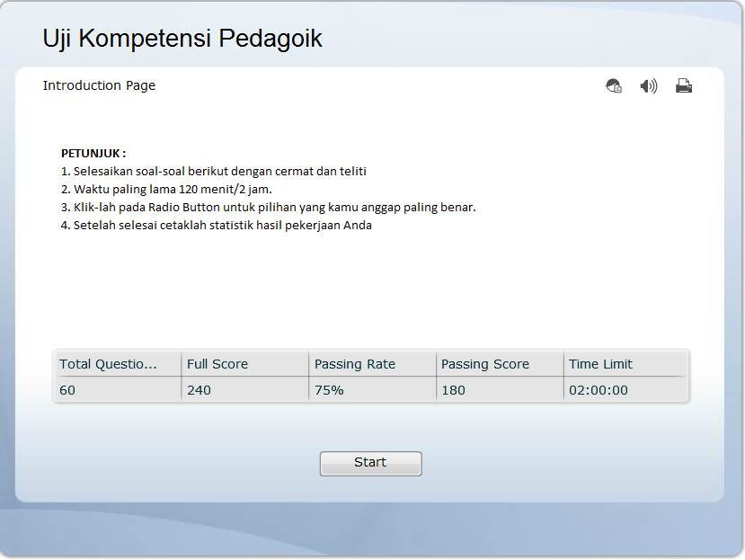
Task: Mute sound via the speaker icon
Action: pos(649,86)
